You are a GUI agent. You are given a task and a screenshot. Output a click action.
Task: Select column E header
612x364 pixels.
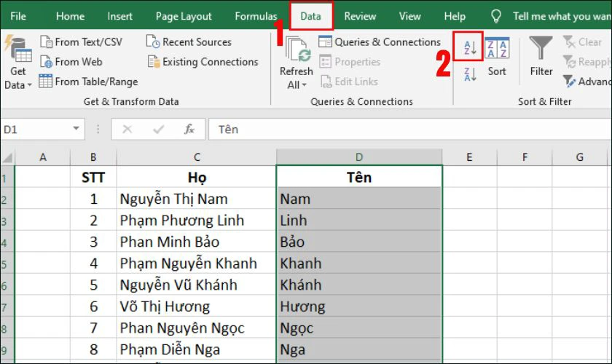469,157
